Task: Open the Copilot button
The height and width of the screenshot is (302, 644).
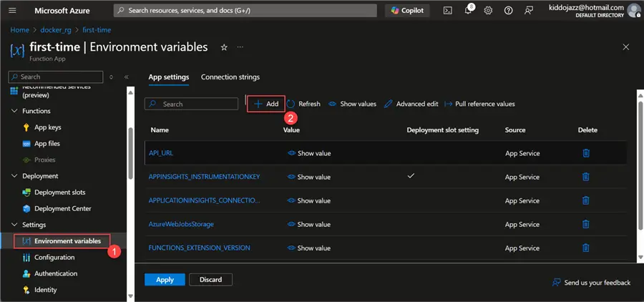Action: 407,11
